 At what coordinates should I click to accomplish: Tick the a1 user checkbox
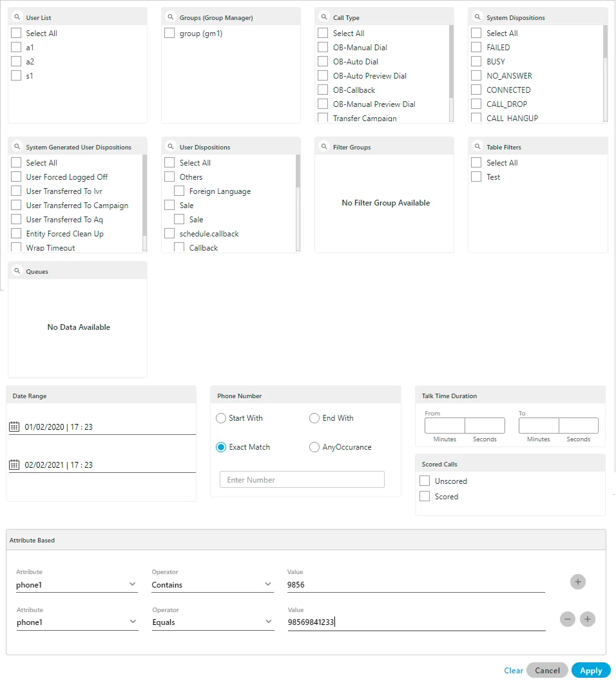(16, 47)
